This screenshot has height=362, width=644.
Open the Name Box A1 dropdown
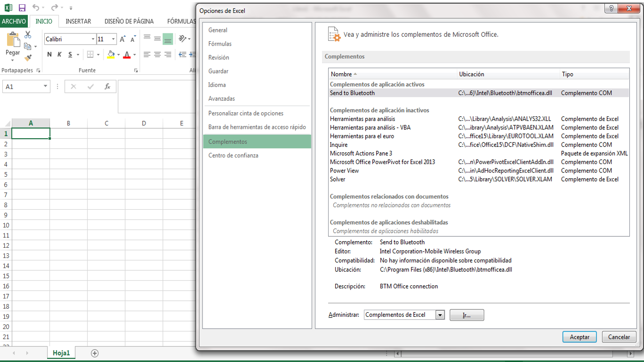[x=45, y=87]
